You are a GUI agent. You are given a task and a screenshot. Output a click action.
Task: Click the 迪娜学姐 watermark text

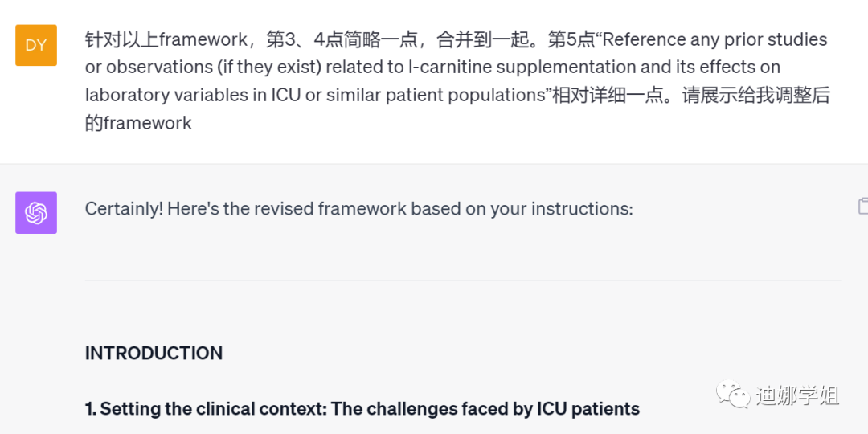click(x=797, y=396)
